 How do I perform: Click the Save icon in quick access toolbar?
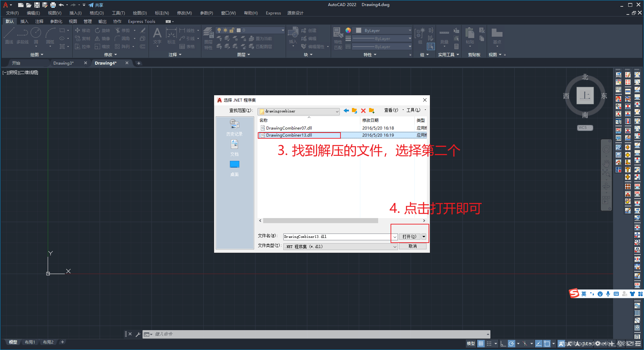tap(37, 5)
